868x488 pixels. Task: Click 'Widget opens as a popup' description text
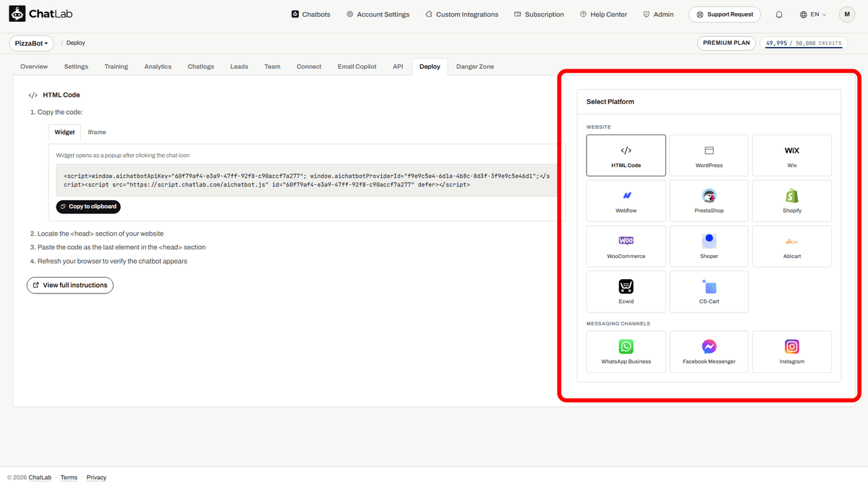pyautogui.click(x=123, y=155)
